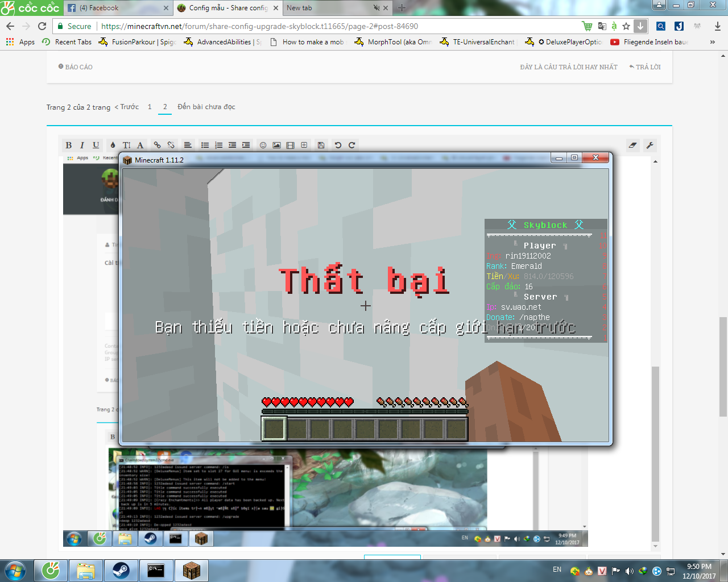Translate the page with the translate icon
The image size is (728, 582).
(602, 26)
